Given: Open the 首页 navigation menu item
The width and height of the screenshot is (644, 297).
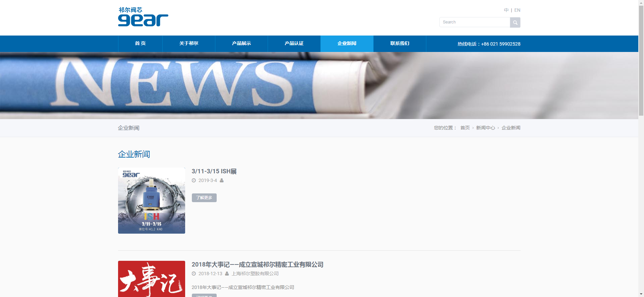Looking at the screenshot, I should pyautogui.click(x=140, y=44).
